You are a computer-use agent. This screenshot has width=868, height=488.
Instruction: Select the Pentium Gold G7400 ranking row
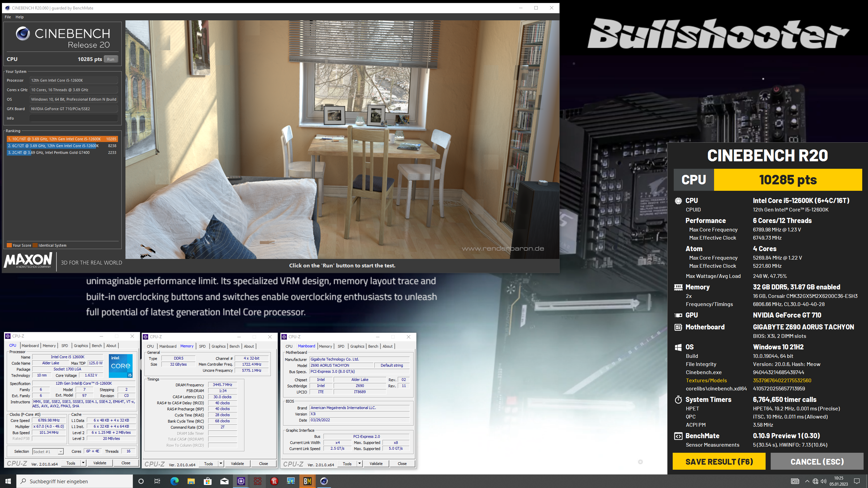(x=62, y=152)
